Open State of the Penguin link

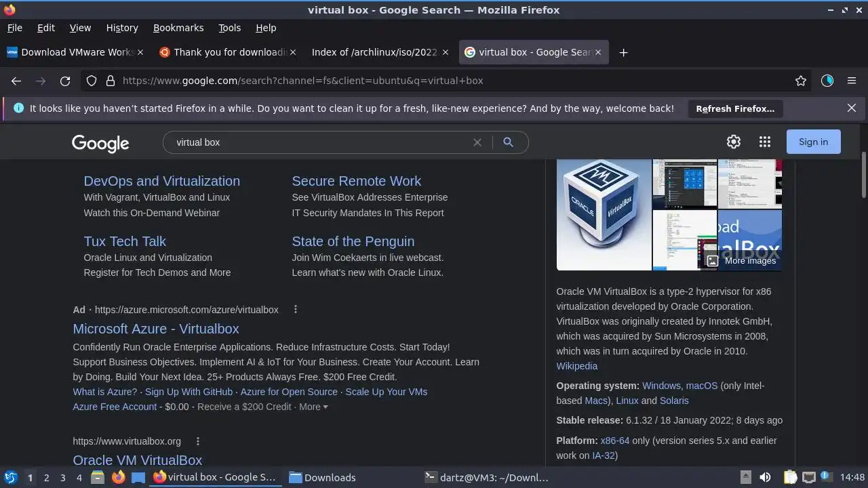(x=353, y=241)
